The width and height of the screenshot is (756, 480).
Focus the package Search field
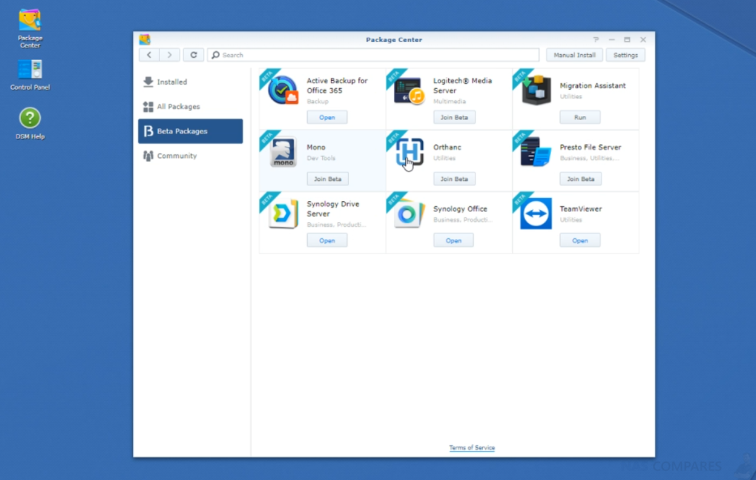point(373,55)
